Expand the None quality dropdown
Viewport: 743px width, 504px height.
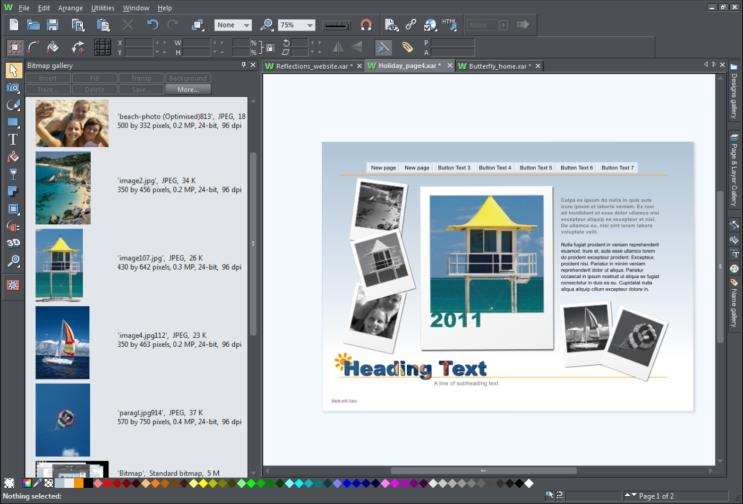point(233,25)
